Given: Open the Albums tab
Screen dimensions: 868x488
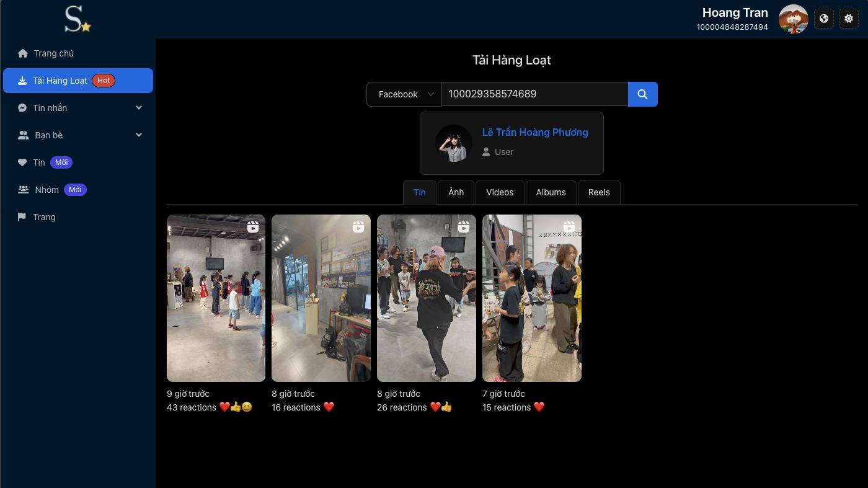Looking at the screenshot, I should [x=551, y=192].
